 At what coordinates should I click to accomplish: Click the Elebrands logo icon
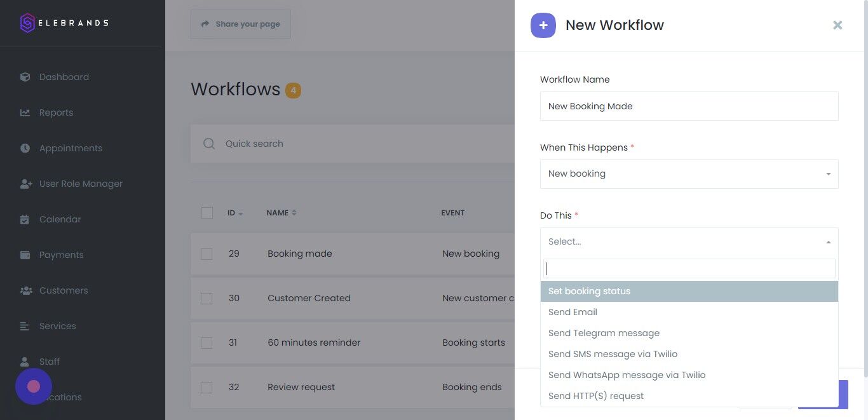pyautogui.click(x=27, y=23)
